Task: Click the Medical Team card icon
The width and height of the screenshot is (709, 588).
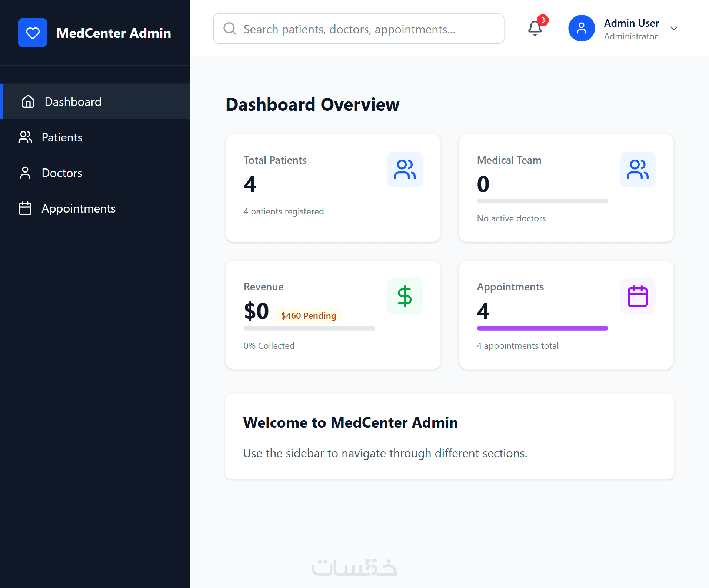Action: [x=638, y=169]
